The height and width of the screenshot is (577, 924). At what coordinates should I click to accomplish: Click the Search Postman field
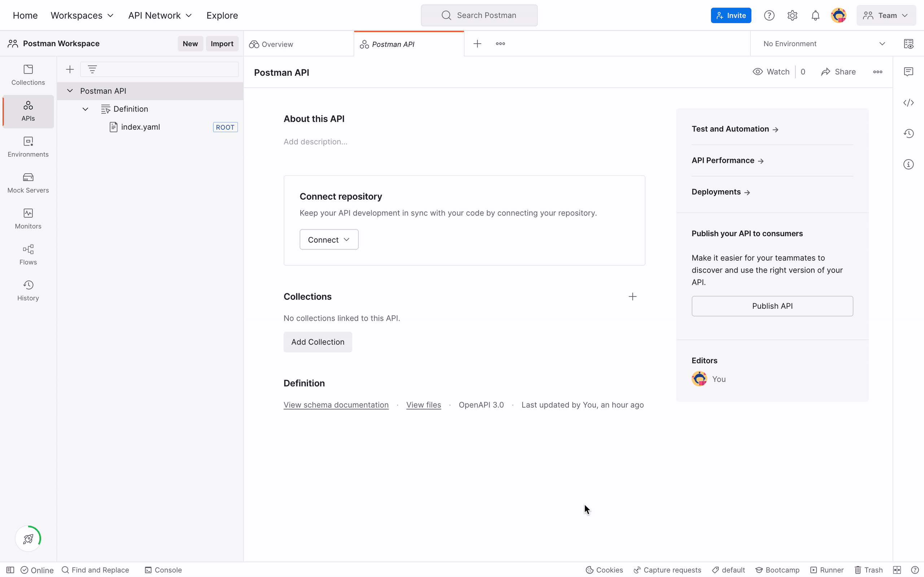click(x=479, y=15)
